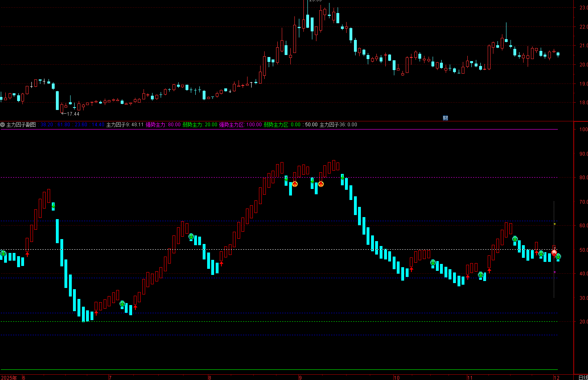The height and width of the screenshot is (380, 588).
Task: Click the 弱势主力区: 0.00 readout
Action: click(282, 125)
